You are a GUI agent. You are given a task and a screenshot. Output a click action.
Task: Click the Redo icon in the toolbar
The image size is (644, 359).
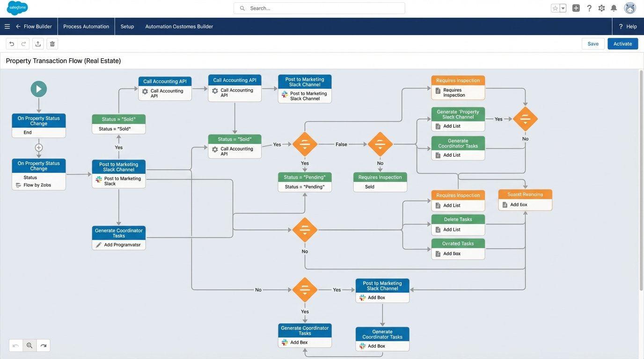click(22, 43)
